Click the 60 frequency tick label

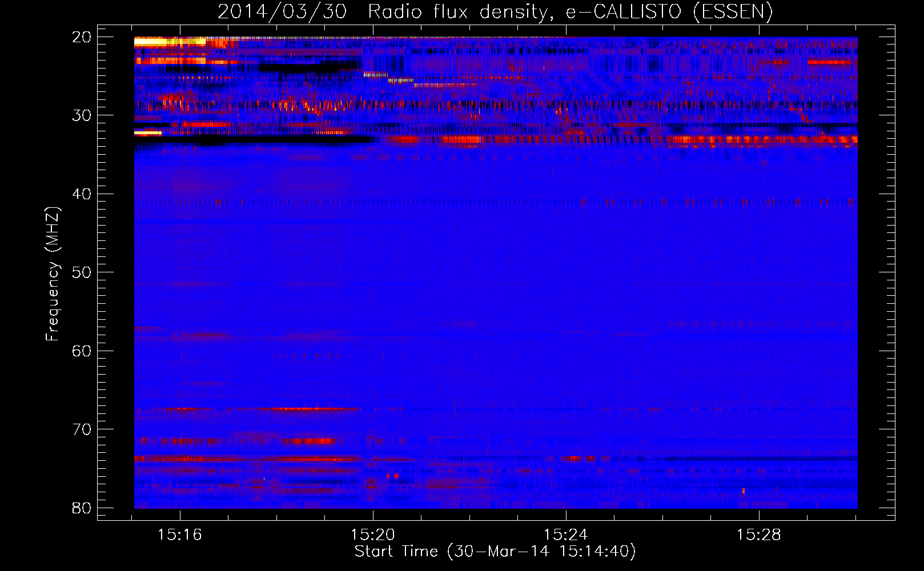click(x=82, y=351)
